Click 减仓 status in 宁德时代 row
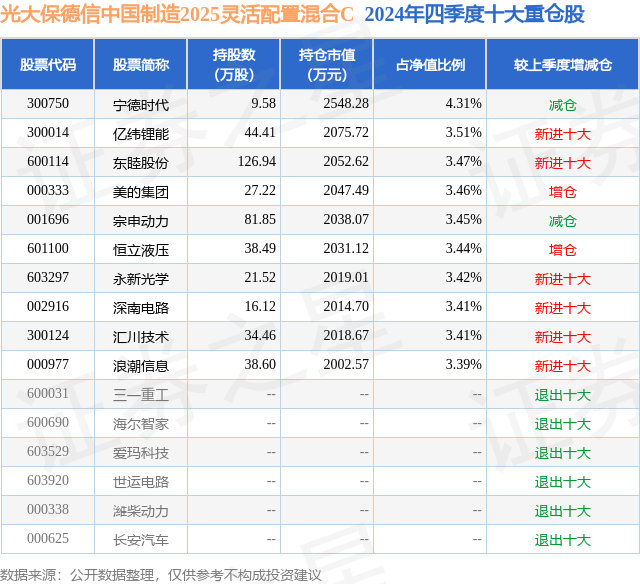 562,105
